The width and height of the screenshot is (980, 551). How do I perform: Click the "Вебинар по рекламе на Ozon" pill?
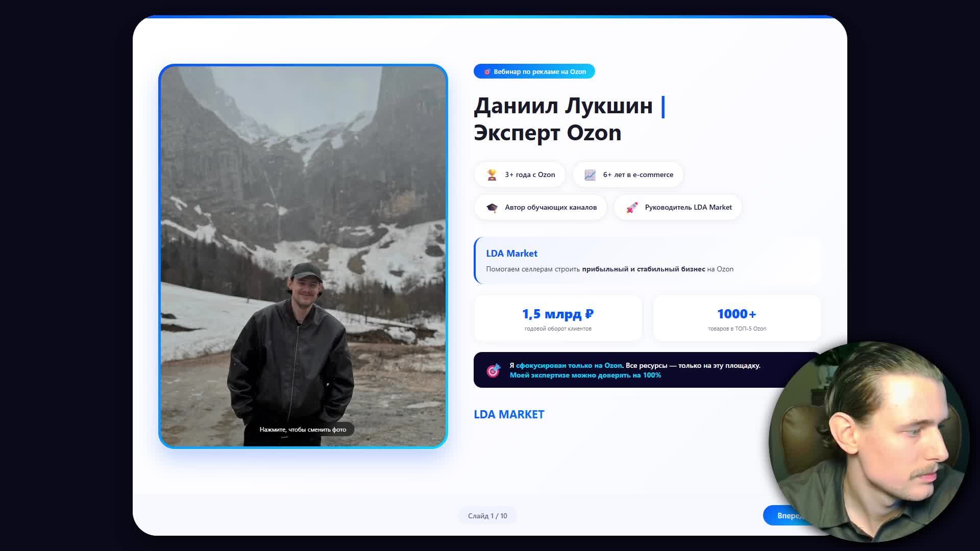coord(534,71)
